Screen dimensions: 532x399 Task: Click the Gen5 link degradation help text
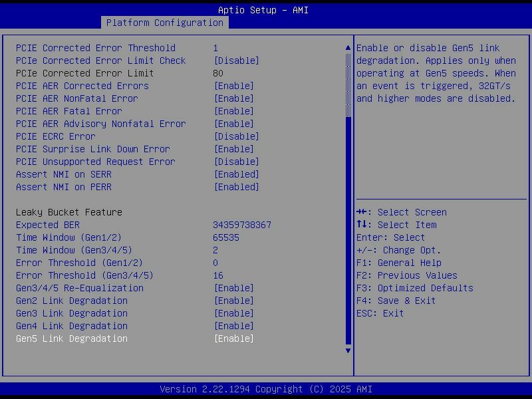(x=436, y=73)
